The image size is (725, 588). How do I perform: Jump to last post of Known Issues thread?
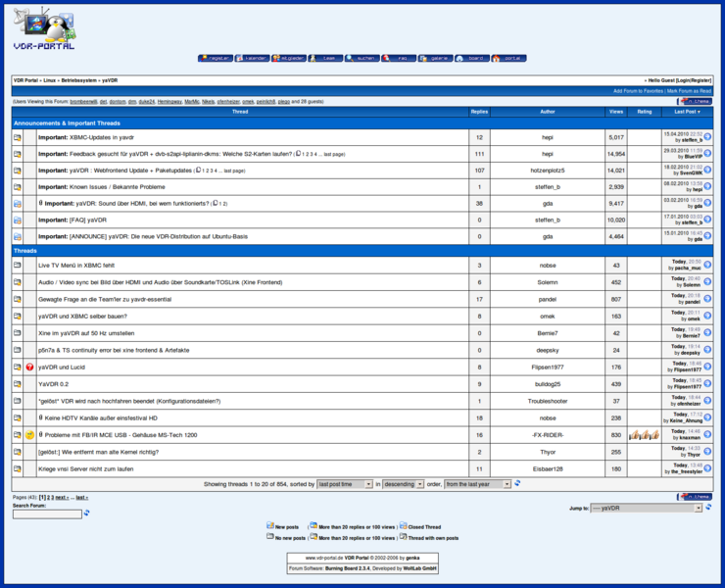coord(707,186)
